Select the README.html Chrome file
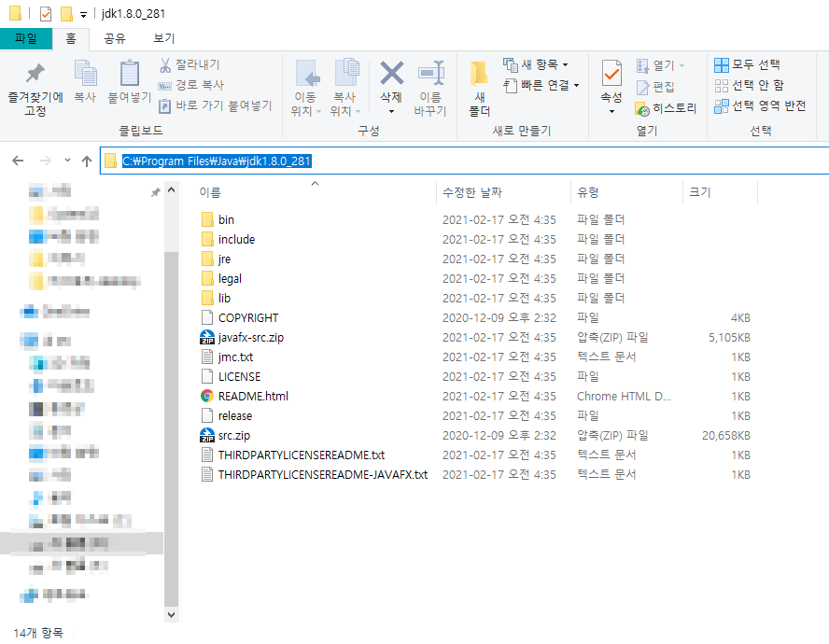The width and height of the screenshot is (829, 644). coord(253,396)
